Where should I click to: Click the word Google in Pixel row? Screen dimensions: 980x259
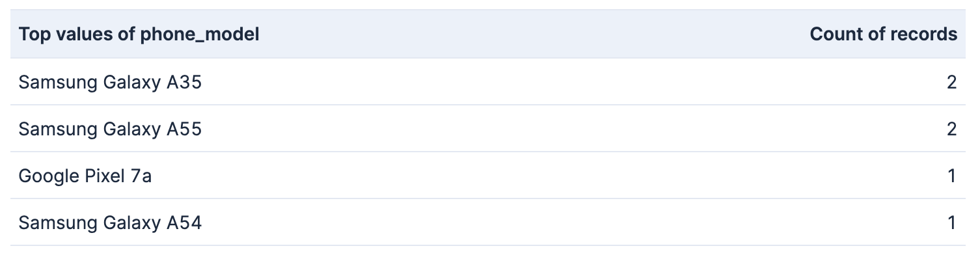49,176
